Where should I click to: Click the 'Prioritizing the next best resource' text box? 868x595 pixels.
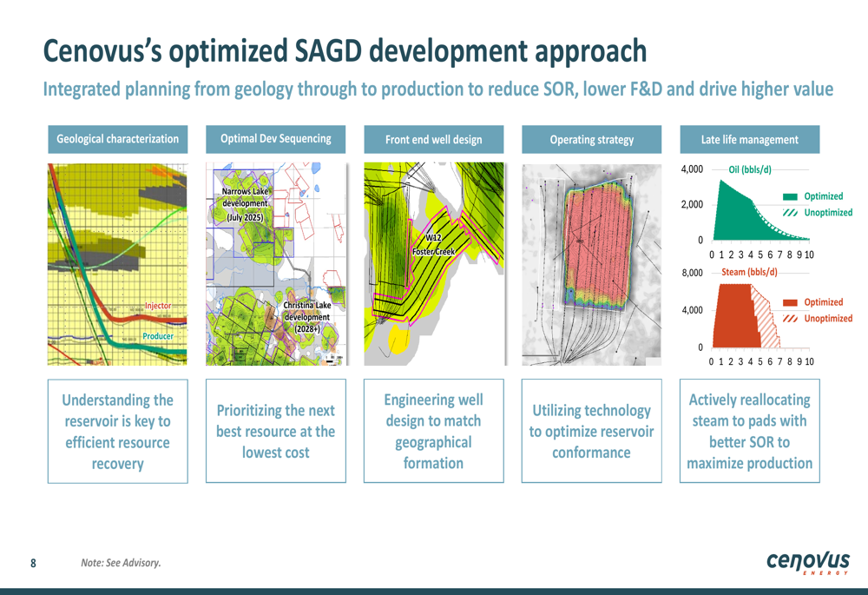[276, 431]
